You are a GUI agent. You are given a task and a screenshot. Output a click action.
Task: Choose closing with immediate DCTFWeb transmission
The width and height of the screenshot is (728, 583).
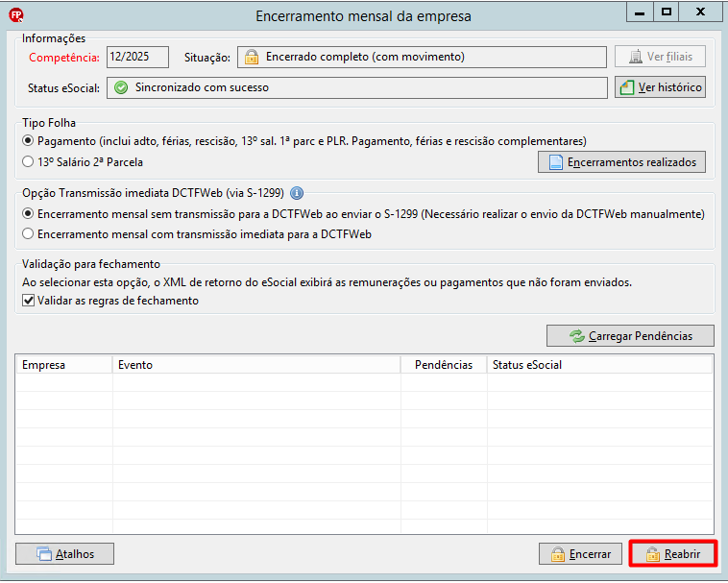coord(28,233)
